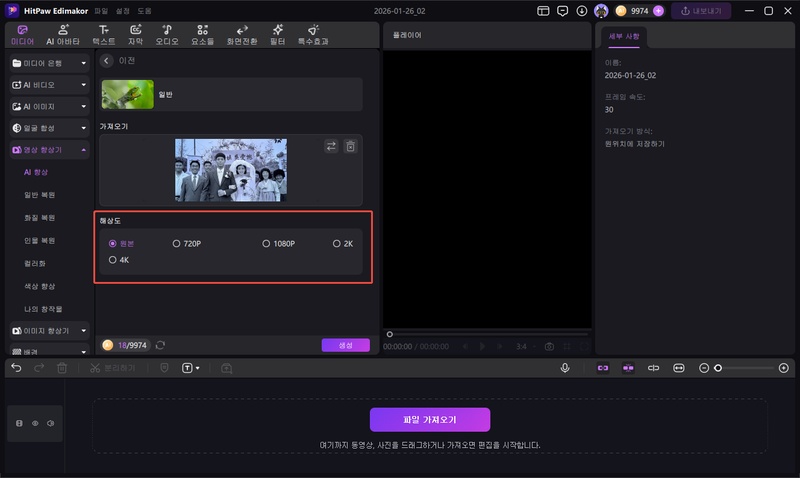Image resolution: width=800 pixels, height=478 pixels.
Task: Click the imported wedding photo thumbnail
Action: [x=231, y=170]
